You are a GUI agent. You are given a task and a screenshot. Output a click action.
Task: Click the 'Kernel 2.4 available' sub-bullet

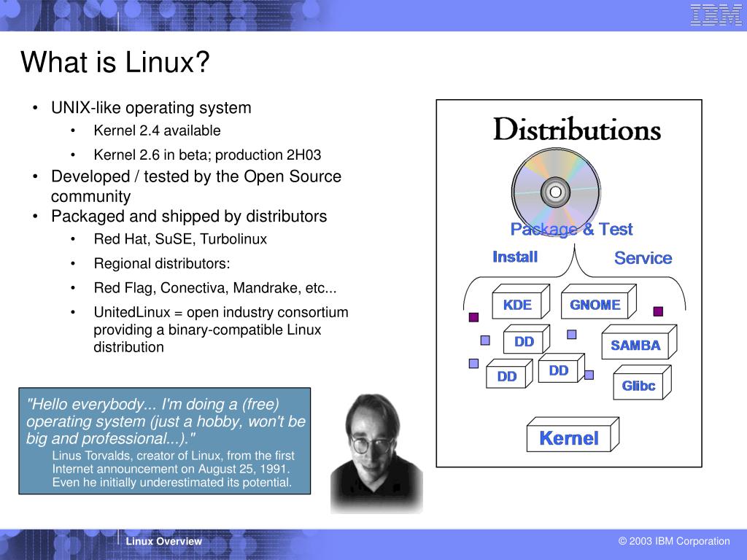(158, 131)
